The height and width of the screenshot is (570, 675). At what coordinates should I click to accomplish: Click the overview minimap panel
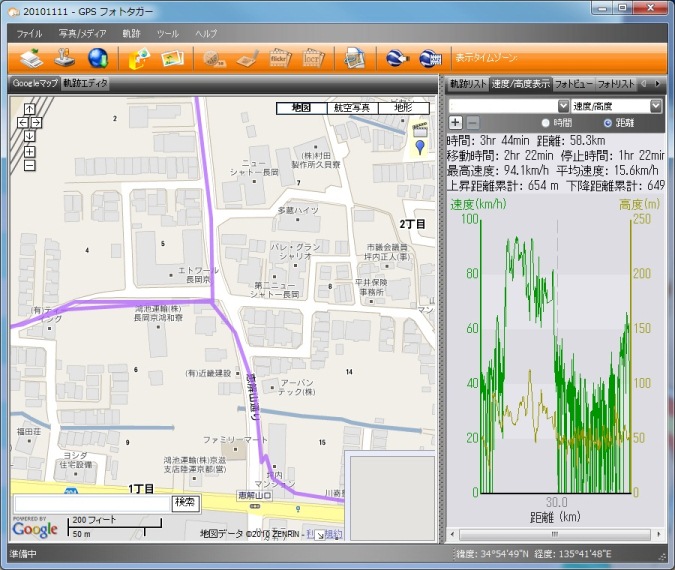(x=392, y=498)
